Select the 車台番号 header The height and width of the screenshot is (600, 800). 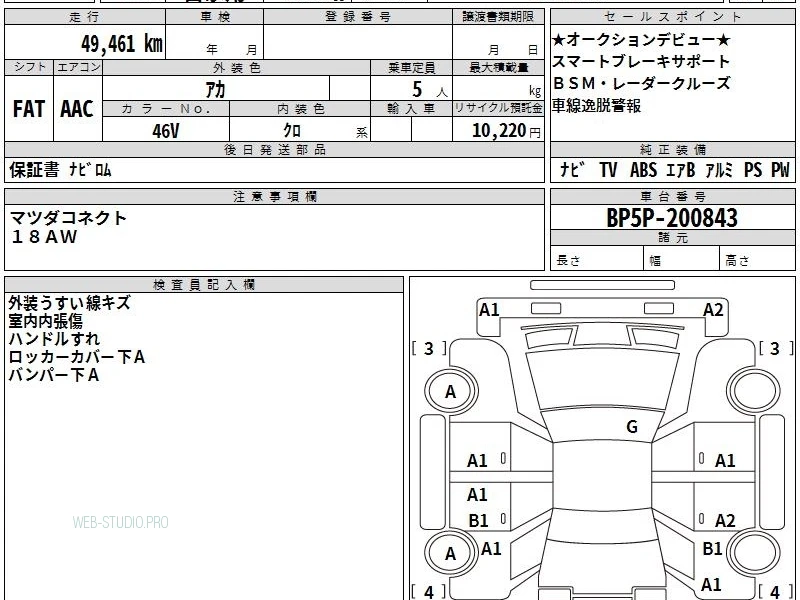coord(672,196)
